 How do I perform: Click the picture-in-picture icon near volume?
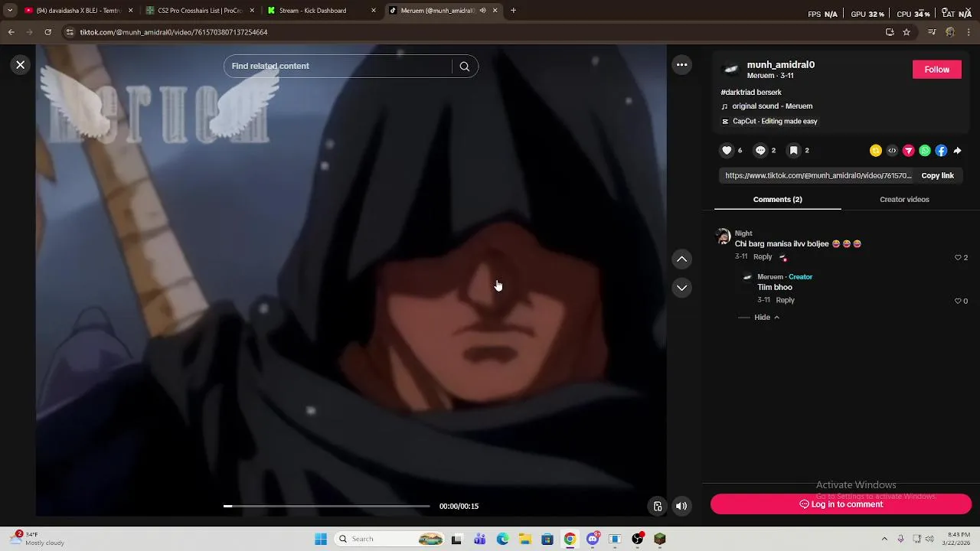(x=658, y=506)
